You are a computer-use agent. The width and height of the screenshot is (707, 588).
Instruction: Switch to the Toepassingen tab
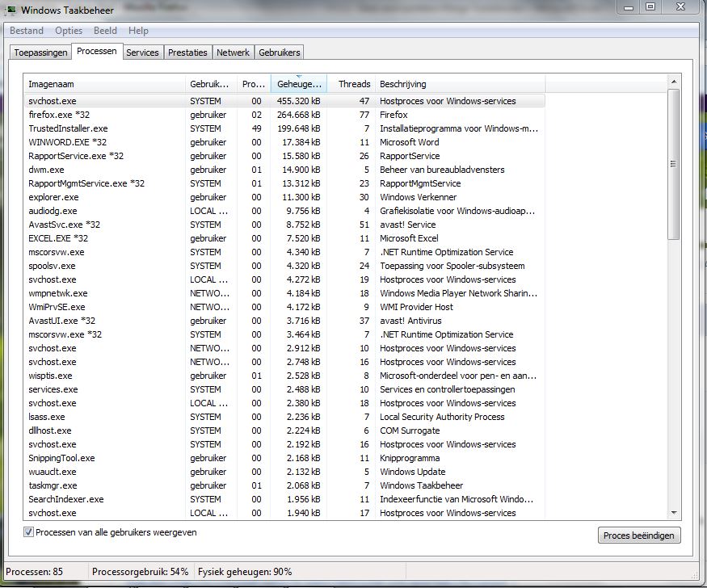[x=40, y=52]
